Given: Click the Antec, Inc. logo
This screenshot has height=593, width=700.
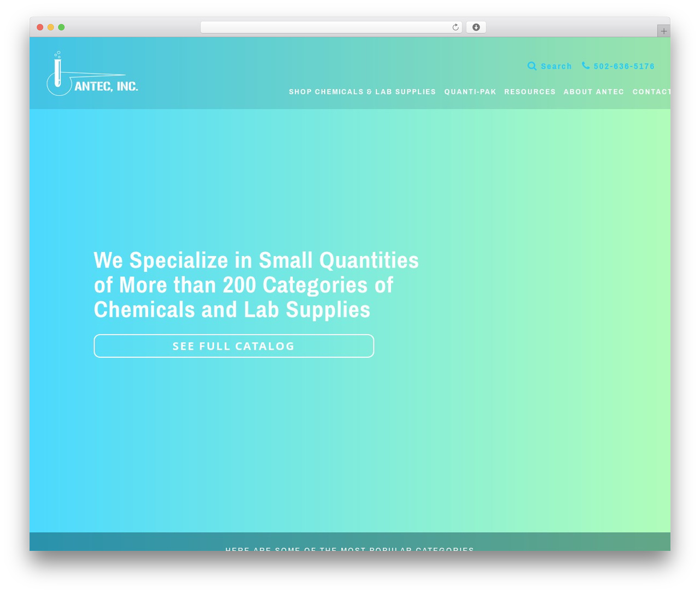Looking at the screenshot, I should click(92, 74).
